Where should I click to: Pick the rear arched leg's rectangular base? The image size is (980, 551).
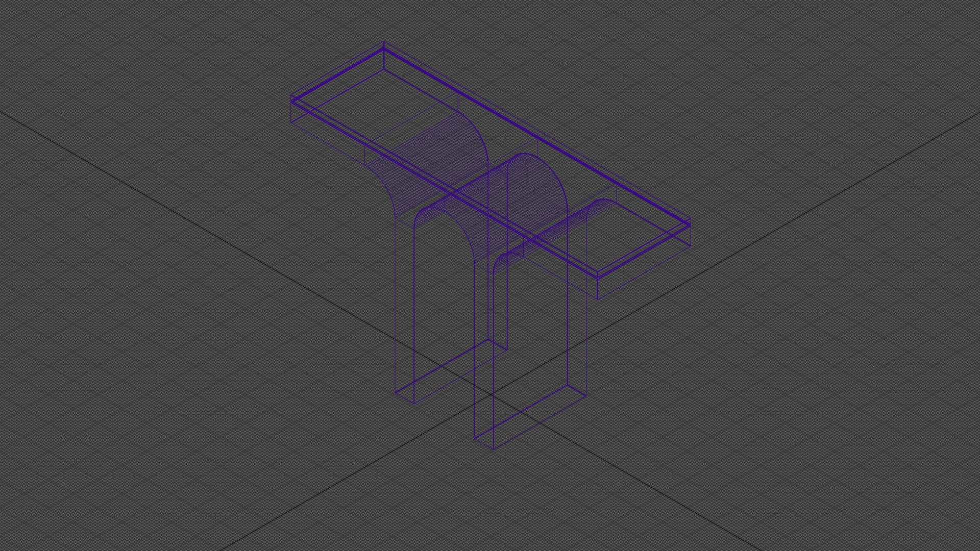(451, 371)
